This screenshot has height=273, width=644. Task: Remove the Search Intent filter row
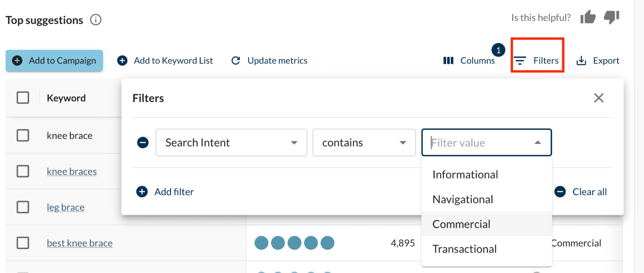tap(143, 142)
